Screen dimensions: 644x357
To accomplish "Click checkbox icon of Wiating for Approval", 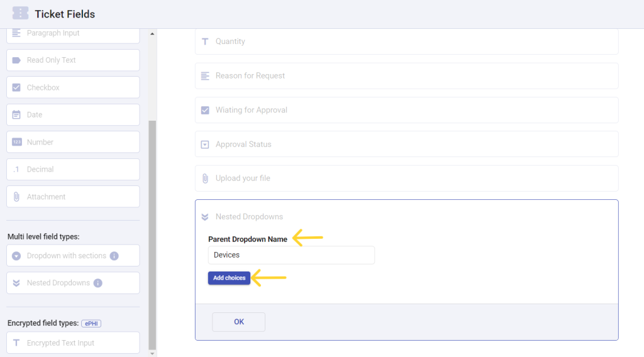I will pyautogui.click(x=205, y=110).
